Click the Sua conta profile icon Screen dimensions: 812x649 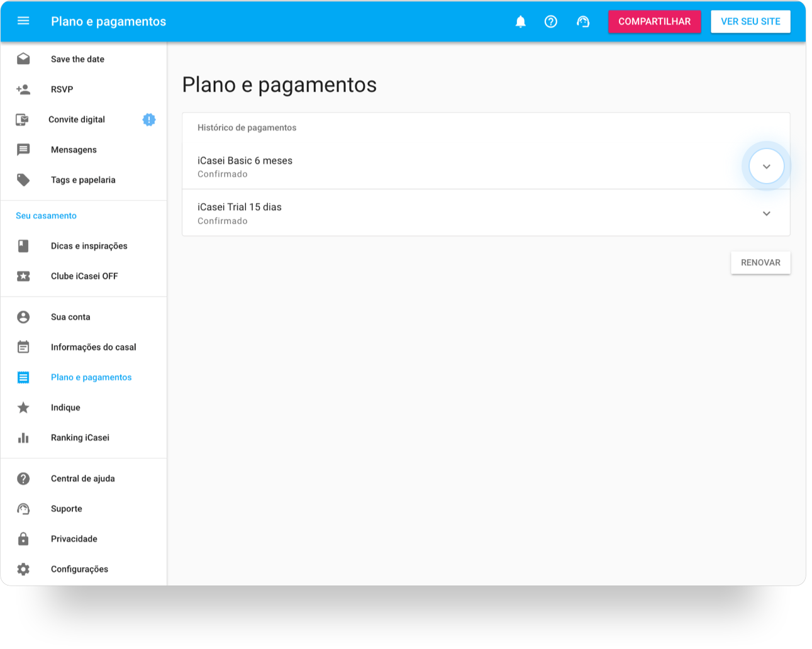click(23, 317)
